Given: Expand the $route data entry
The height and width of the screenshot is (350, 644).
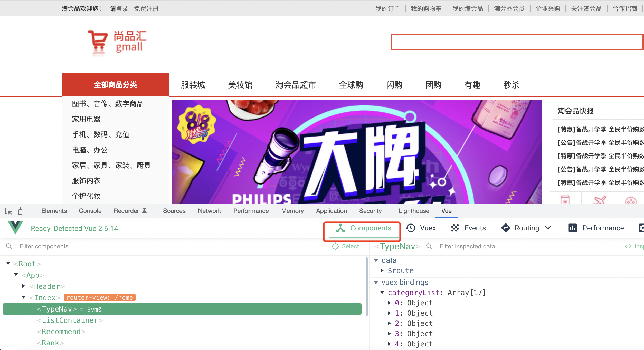Looking at the screenshot, I should (x=382, y=270).
